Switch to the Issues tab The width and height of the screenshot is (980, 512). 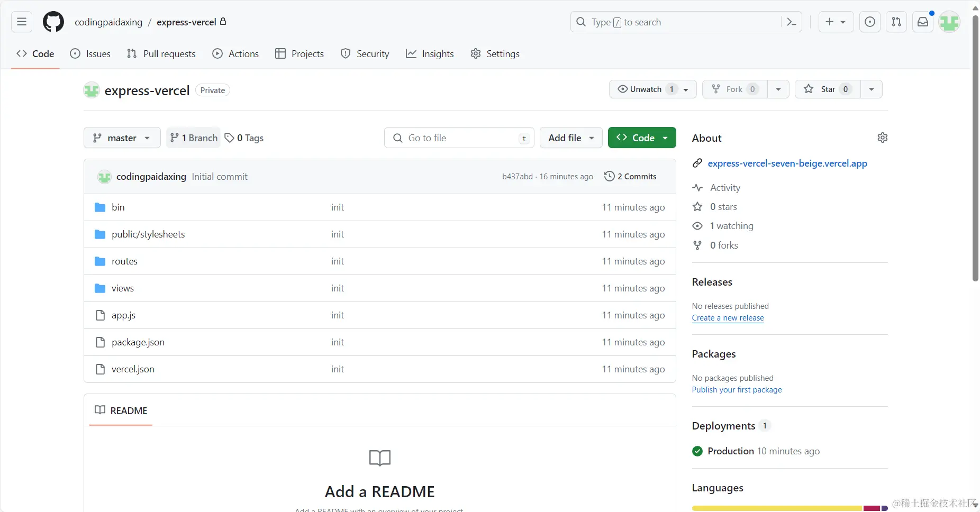(x=90, y=54)
